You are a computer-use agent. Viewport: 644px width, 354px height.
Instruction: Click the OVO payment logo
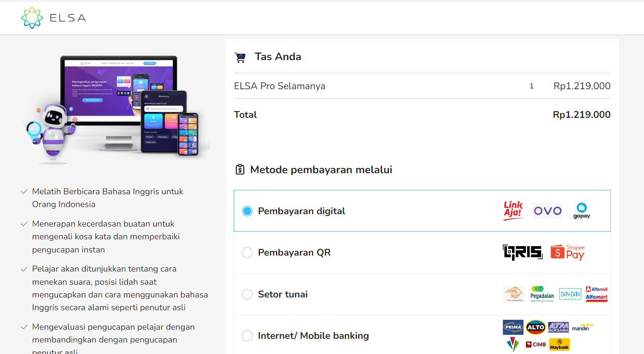click(x=547, y=211)
